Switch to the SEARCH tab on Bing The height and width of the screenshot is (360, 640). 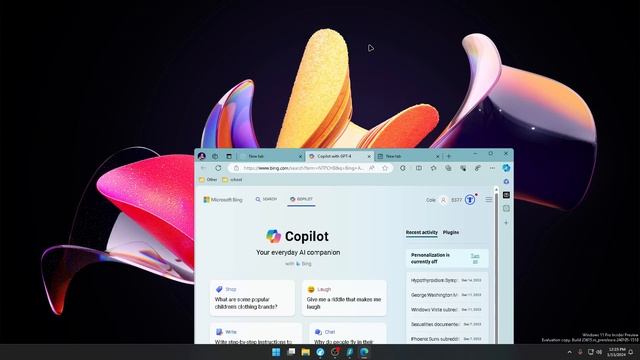click(266, 199)
